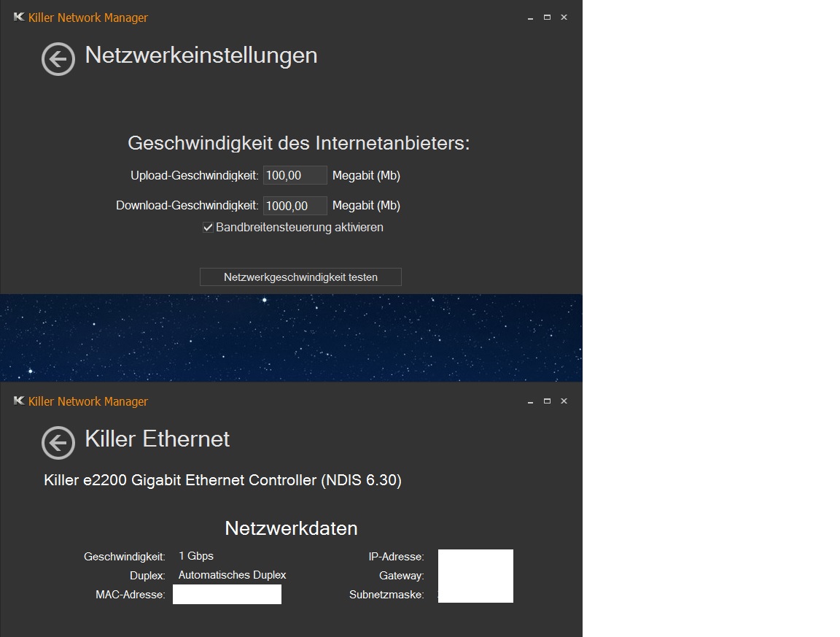Click Netzwerkgeschwindigkeit testen button
Image resolution: width=840 pixels, height=637 pixels.
300,277
